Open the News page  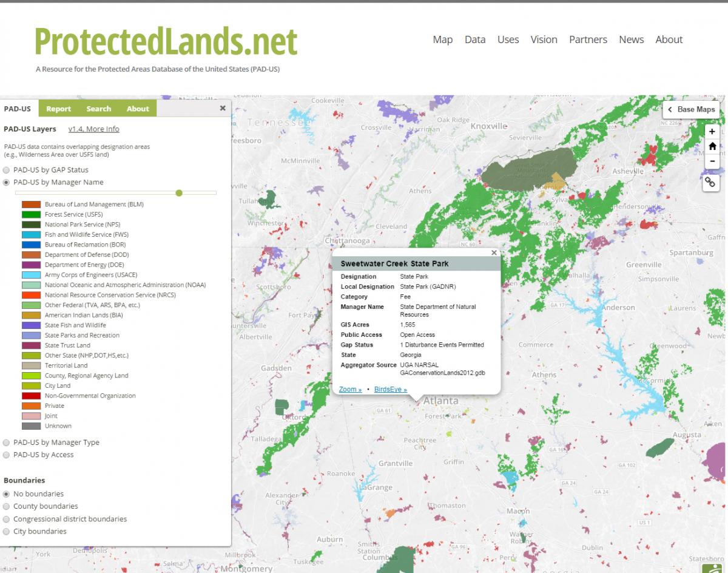[632, 39]
